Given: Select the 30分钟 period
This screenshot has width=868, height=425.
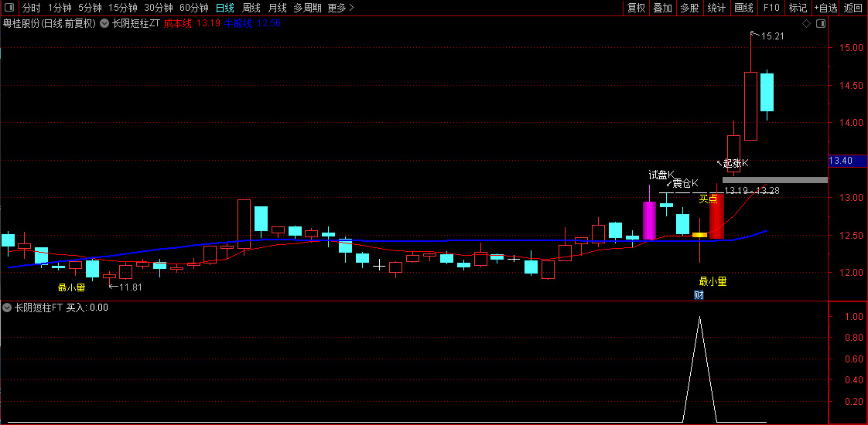Looking at the screenshot, I should 158,8.
